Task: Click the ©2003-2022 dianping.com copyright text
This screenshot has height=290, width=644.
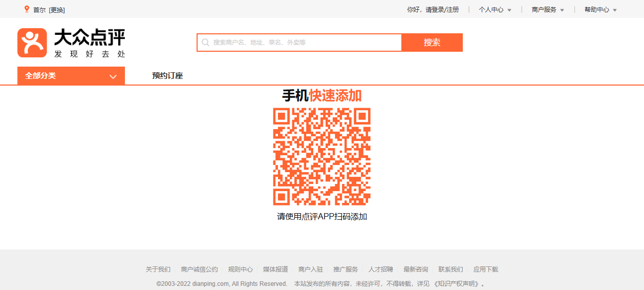Action: [x=222, y=284]
